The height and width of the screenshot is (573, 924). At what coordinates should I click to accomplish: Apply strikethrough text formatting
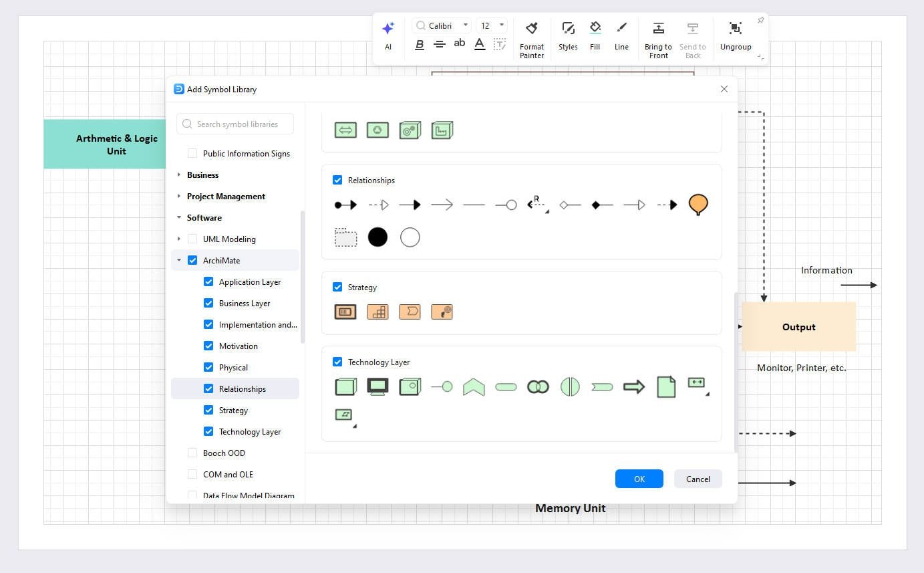[x=440, y=44]
